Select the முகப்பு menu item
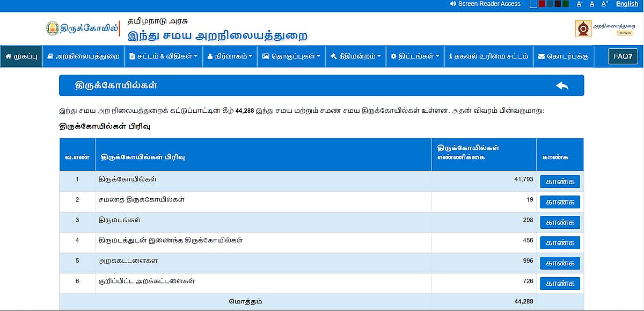Viewport: 644px width, 311px height. click(20, 56)
